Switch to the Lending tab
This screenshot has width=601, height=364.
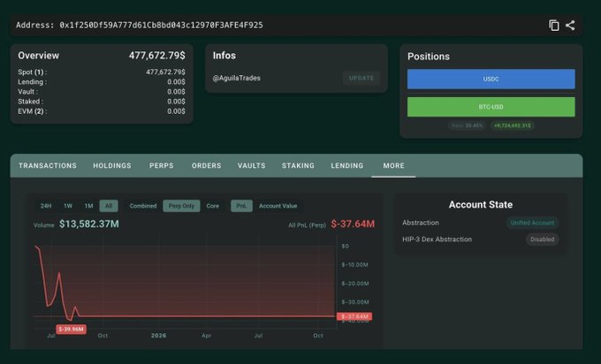(x=346, y=165)
